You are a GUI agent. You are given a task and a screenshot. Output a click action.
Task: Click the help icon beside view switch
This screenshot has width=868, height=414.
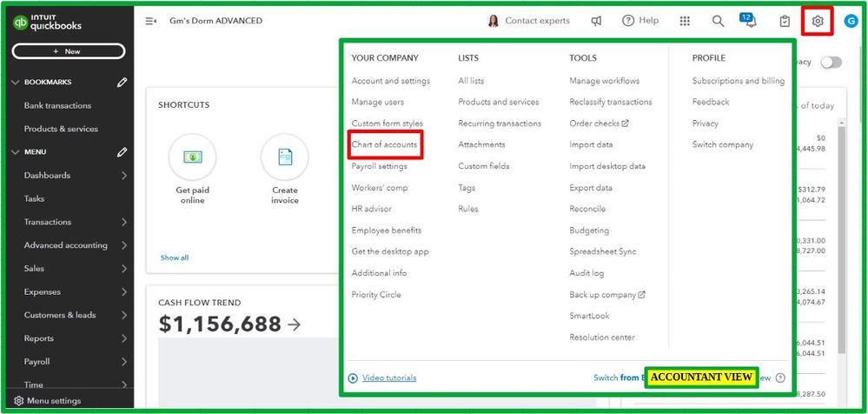[x=780, y=378]
